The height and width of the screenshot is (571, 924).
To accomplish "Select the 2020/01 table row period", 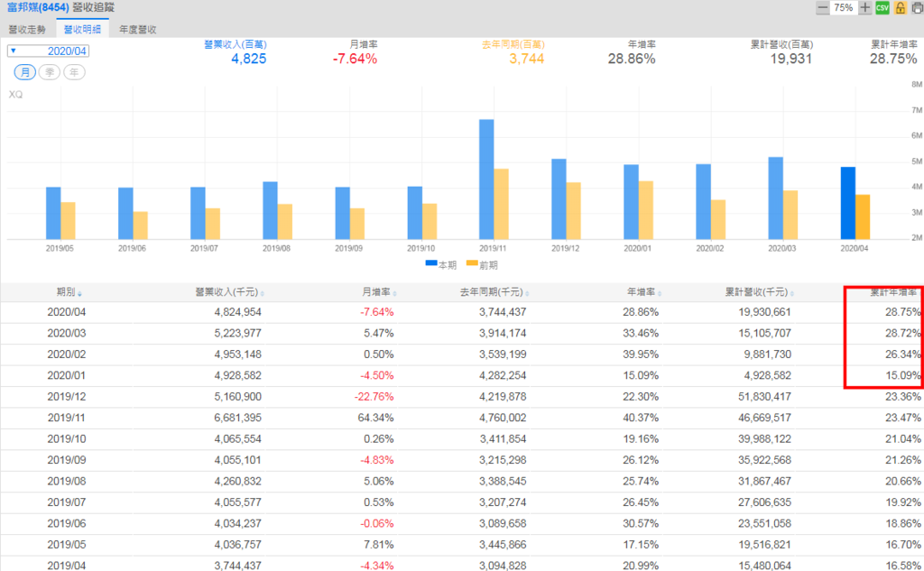I will [x=66, y=376].
